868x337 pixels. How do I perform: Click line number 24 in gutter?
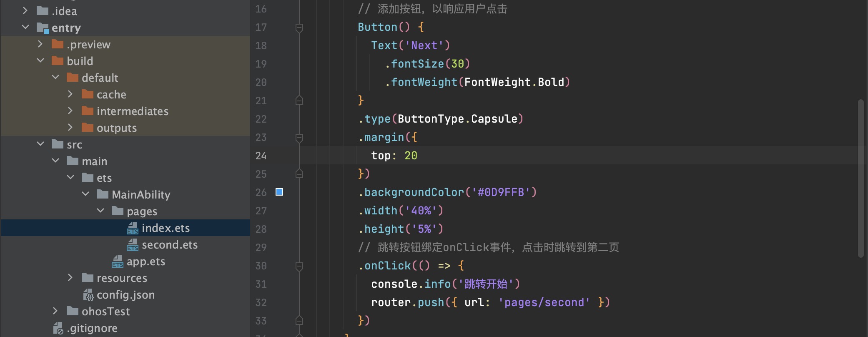click(261, 156)
